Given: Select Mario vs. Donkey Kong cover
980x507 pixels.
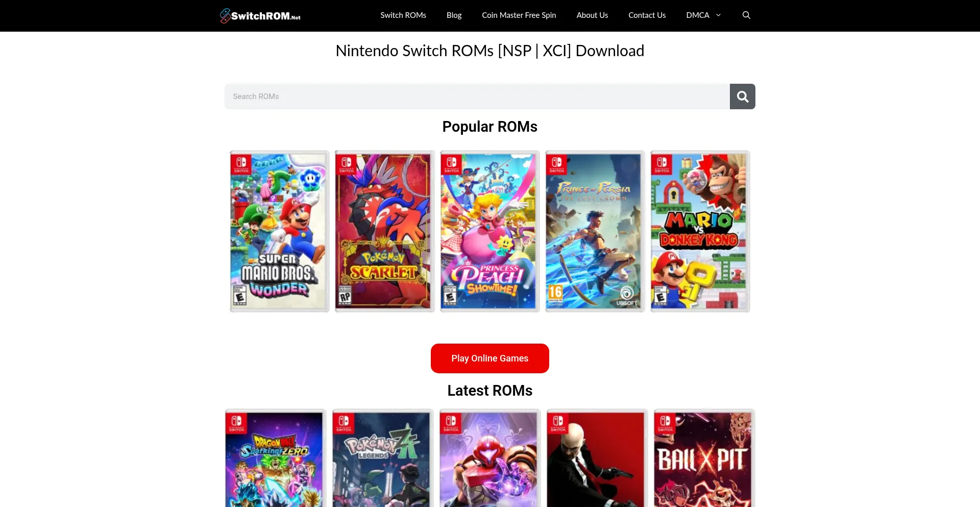Looking at the screenshot, I should pos(700,231).
